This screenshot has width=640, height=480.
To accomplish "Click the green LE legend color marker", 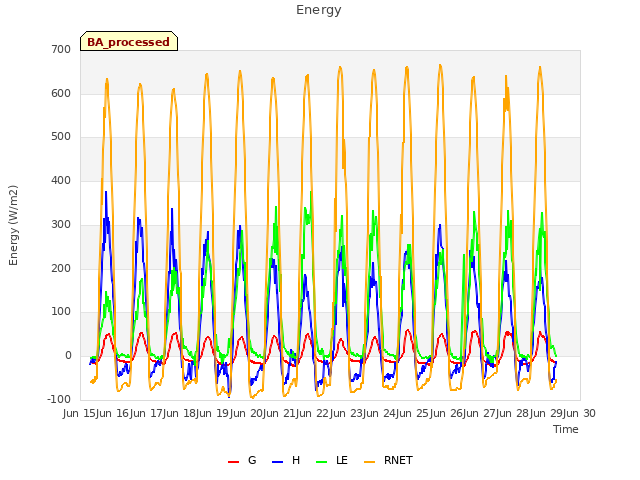I will pyautogui.click(x=322, y=462).
